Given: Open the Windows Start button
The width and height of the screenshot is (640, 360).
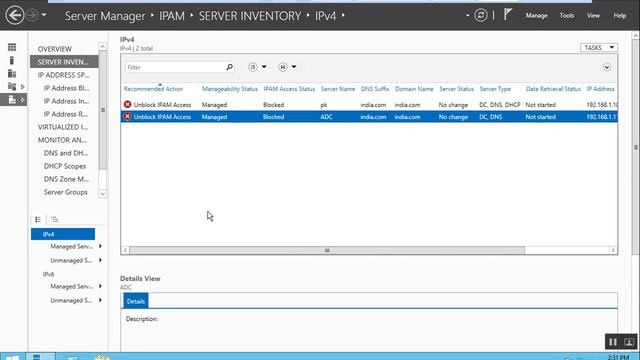Looking at the screenshot, I should pyautogui.click(x=12, y=357).
